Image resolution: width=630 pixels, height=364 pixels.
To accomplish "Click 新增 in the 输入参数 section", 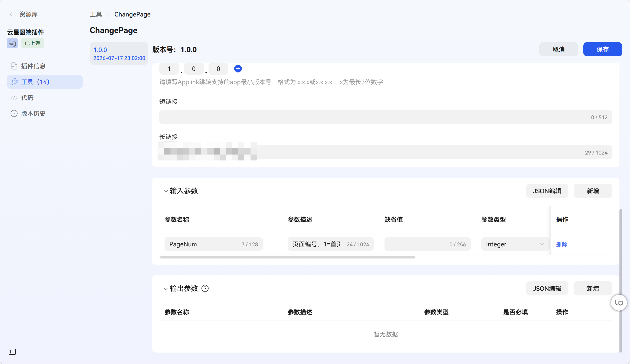I will point(593,191).
